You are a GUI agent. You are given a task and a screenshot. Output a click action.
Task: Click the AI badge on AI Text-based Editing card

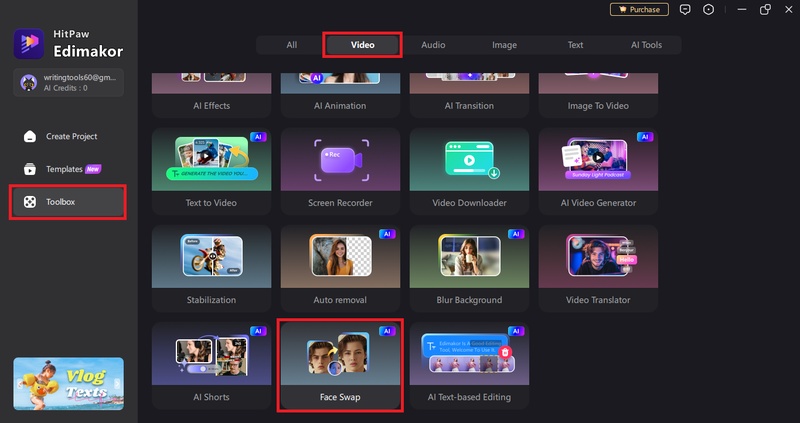click(x=516, y=331)
